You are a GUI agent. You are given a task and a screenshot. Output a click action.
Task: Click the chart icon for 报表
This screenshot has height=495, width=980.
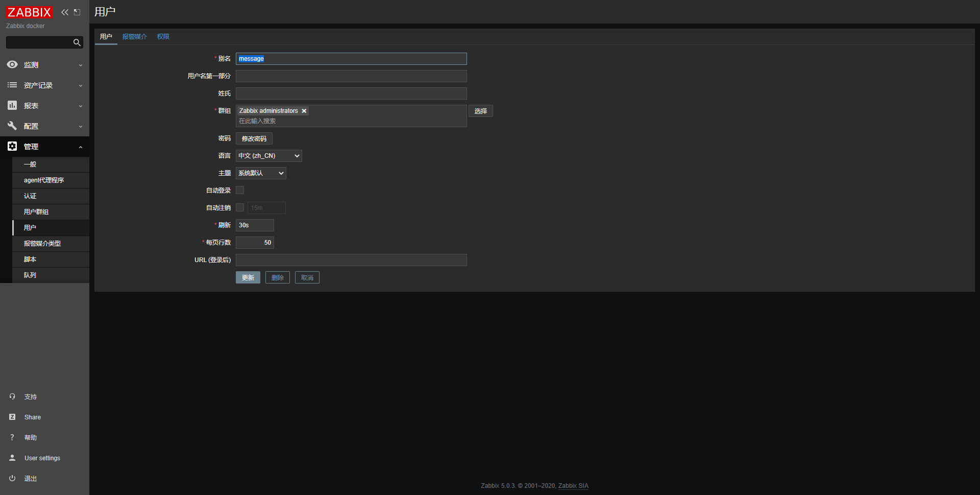tap(12, 105)
